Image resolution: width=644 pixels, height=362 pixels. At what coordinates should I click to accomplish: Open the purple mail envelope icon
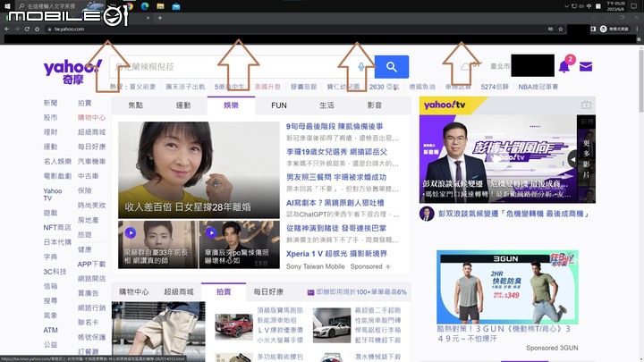[586, 66]
